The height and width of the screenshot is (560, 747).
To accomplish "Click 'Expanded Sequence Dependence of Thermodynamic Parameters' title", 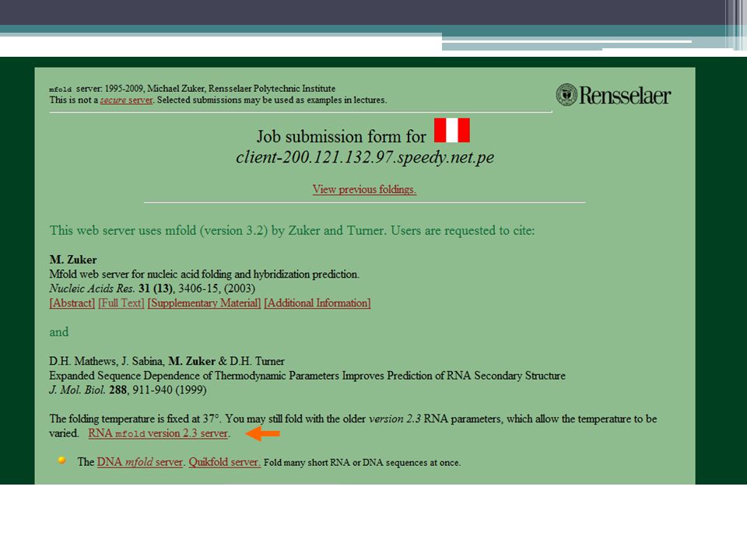I will (307, 376).
